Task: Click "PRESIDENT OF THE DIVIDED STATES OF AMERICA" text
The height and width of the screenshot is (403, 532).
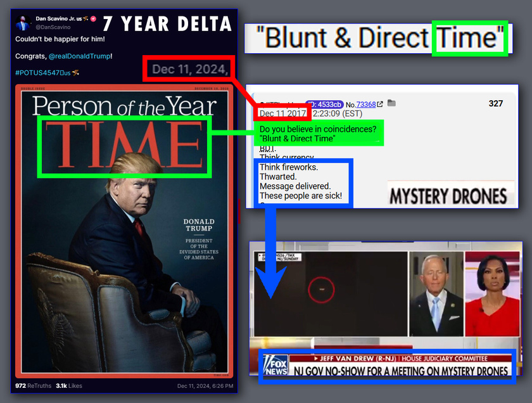Action: pos(199,249)
